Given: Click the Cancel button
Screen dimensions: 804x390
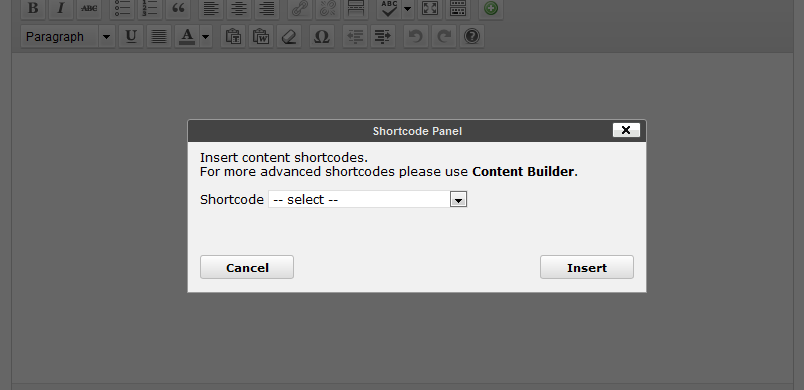Looking at the screenshot, I should click(x=247, y=268).
